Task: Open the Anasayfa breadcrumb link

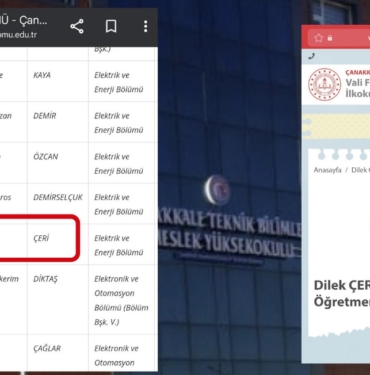Action: (328, 170)
